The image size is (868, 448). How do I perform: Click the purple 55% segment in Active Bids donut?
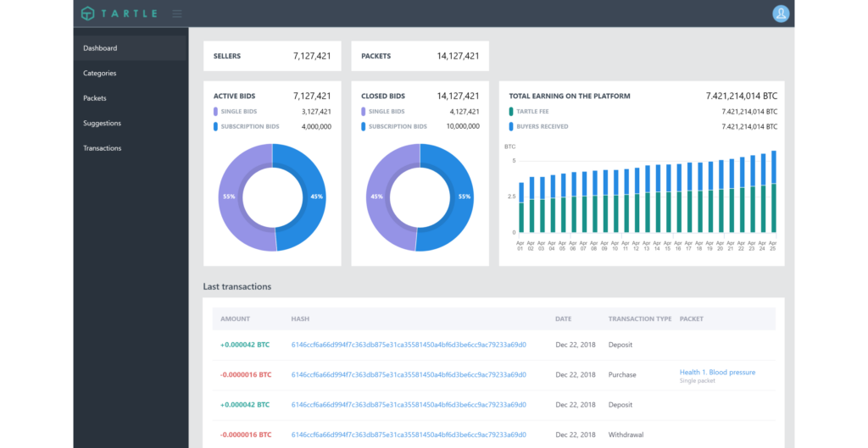click(x=230, y=196)
